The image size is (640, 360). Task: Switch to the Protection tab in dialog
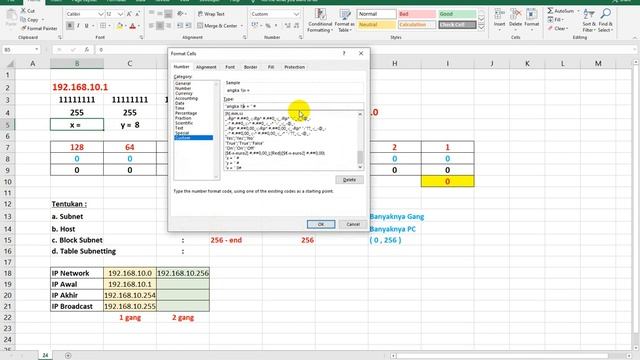294,67
